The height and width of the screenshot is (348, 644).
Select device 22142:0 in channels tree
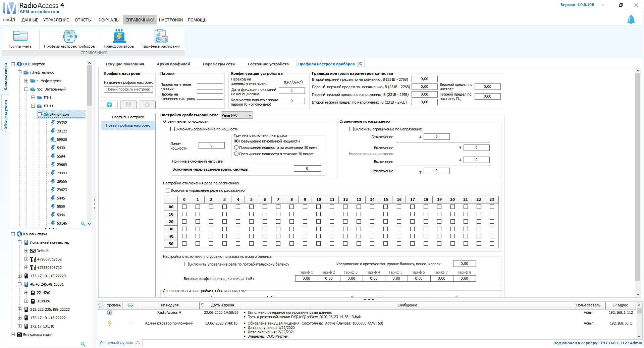[43, 293]
